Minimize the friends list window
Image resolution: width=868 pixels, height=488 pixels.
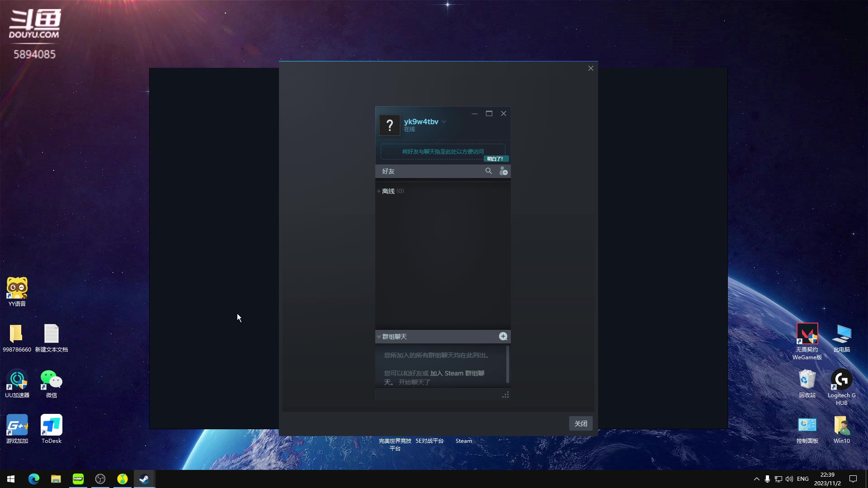(x=474, y=113)
